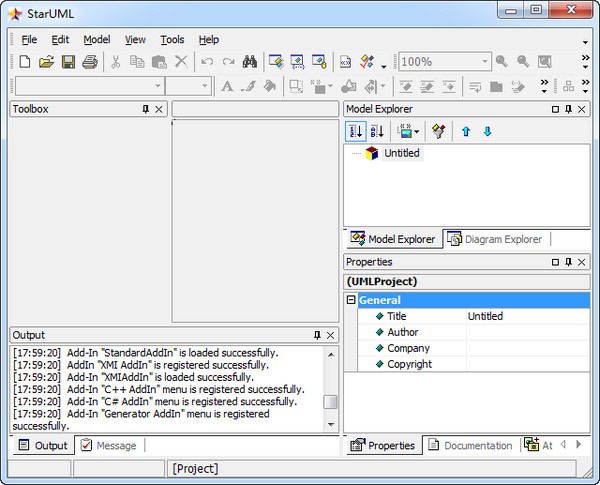Image resolution: width=600 pixels, height=485 pixels.
Task: Switch to the Diagram Explorer tab
Action: click(495, 239)
